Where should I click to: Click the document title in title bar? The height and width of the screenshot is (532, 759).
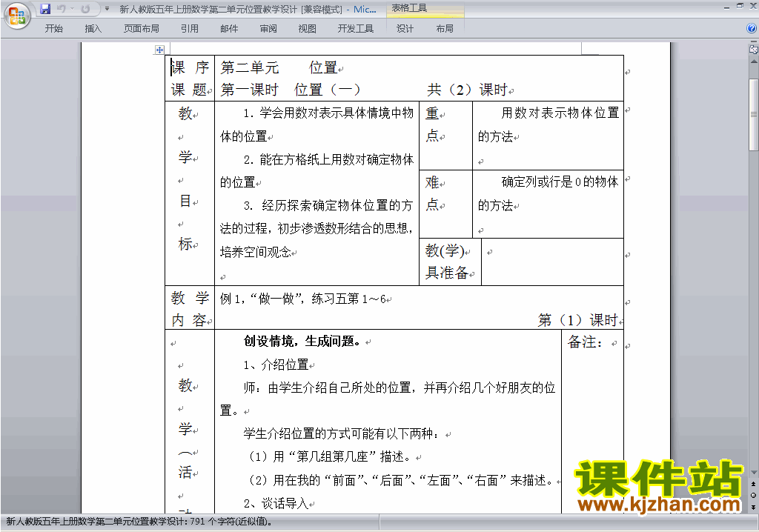pos(248,9)
